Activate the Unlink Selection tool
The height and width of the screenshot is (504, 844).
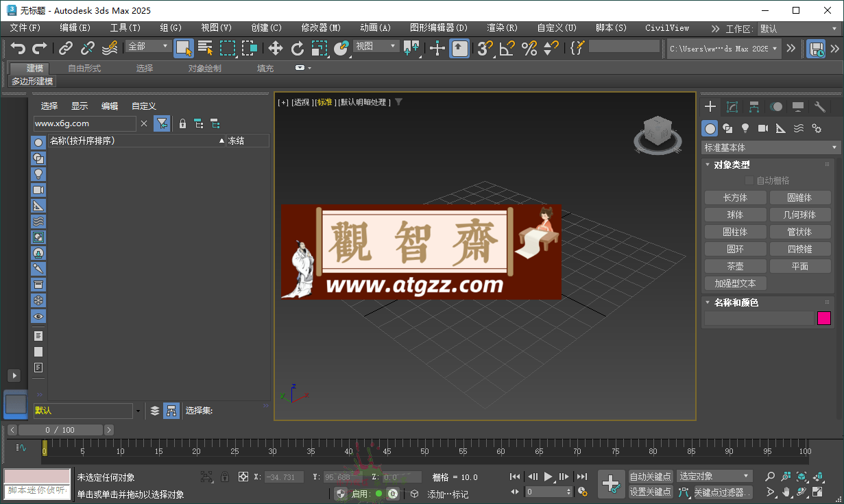pyautogui.click(x=88, y=48)
